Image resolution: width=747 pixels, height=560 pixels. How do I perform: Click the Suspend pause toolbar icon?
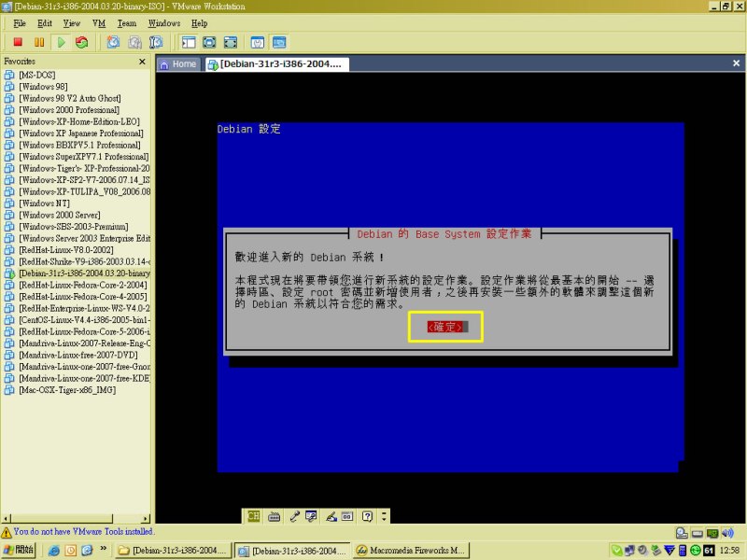39,42
